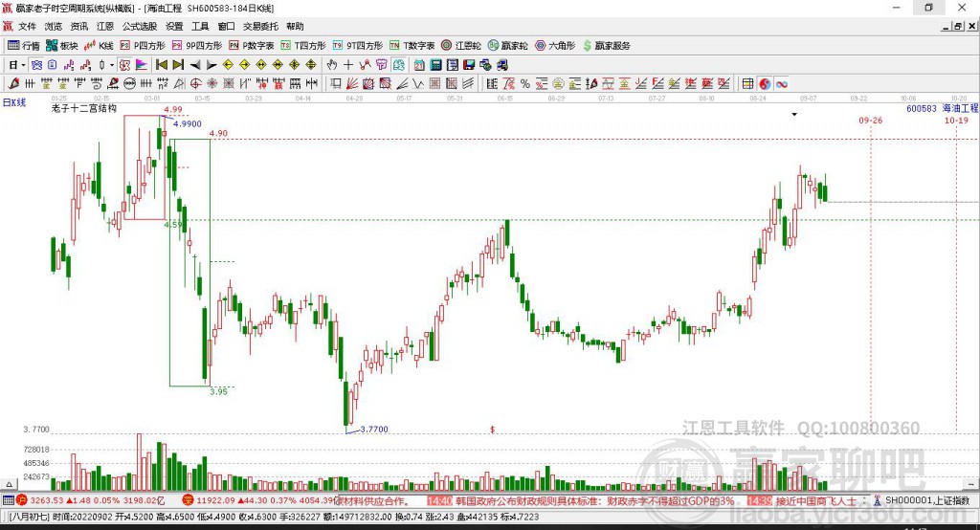Click the red $ marker on chart
The image size is (980, 530).
[x=493, y=430]
